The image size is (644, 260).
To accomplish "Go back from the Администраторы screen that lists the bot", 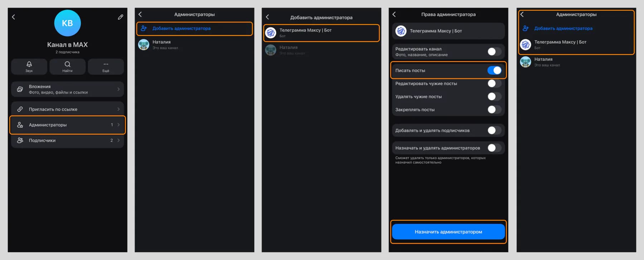I will click(522, 14).
